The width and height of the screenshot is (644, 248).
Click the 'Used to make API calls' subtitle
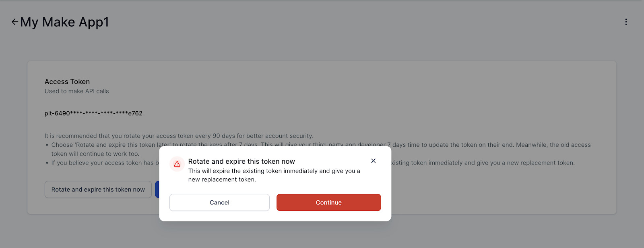(x=76, y=91)
